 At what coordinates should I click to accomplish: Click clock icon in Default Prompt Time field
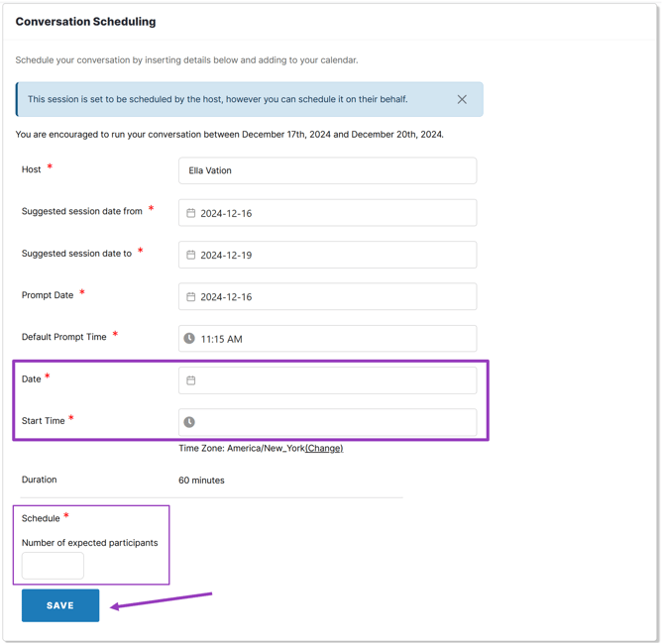point(189,339)
